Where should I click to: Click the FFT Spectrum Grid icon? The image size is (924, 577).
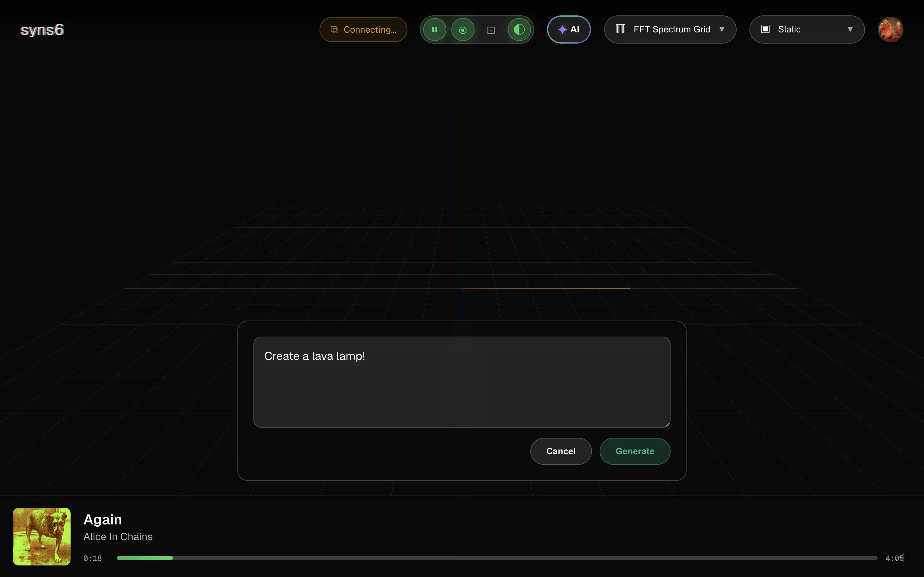620,29
